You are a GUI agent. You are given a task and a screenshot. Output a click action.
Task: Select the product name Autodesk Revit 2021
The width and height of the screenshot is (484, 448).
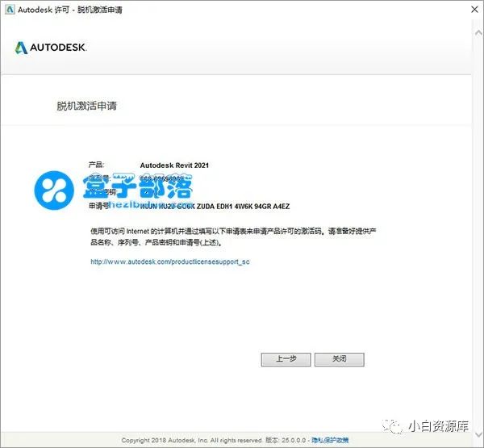[174, 165]
